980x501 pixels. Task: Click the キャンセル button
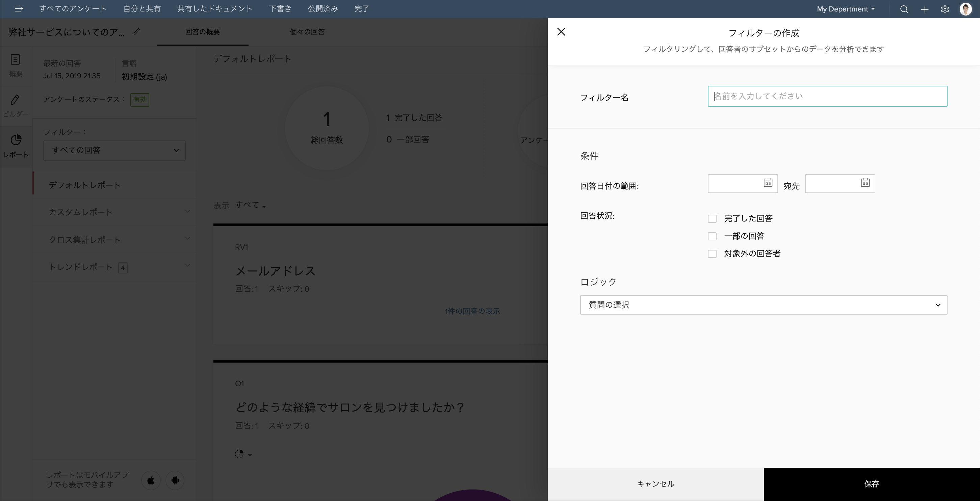pos(655,484)
